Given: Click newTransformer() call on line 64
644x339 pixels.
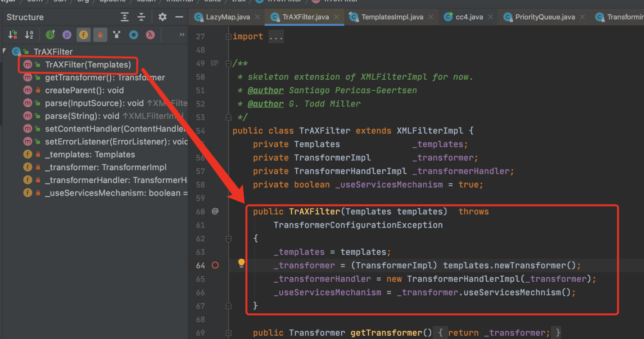Looking at the screenshot, I should point(535,265).
